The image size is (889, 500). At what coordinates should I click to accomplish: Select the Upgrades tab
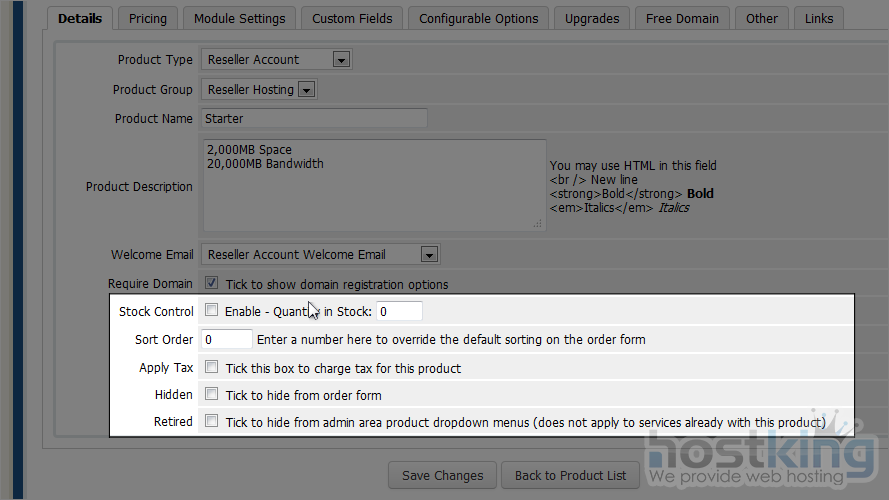tap(592, 18)
